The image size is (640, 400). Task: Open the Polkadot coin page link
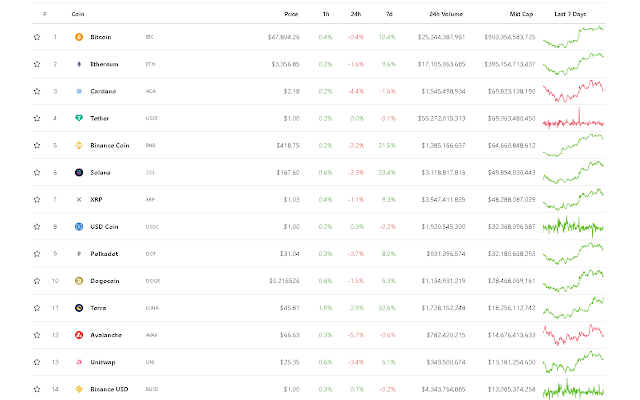click(x=104, y=253)
